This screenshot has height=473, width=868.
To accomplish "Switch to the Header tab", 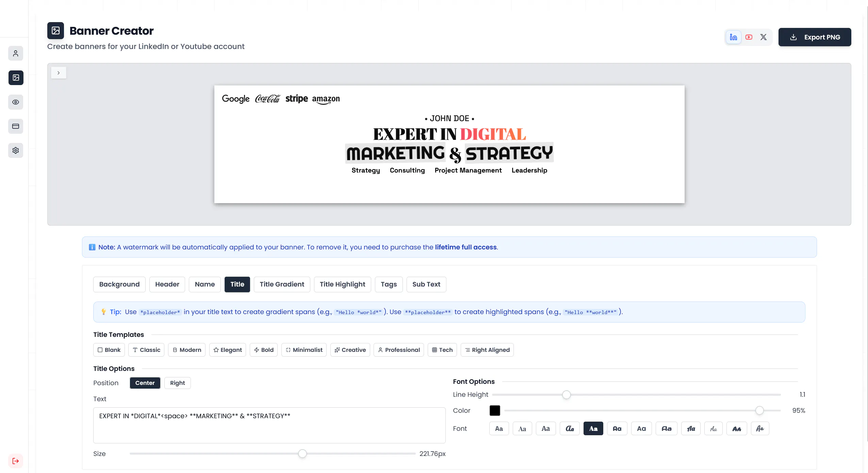I will [167, 284].
